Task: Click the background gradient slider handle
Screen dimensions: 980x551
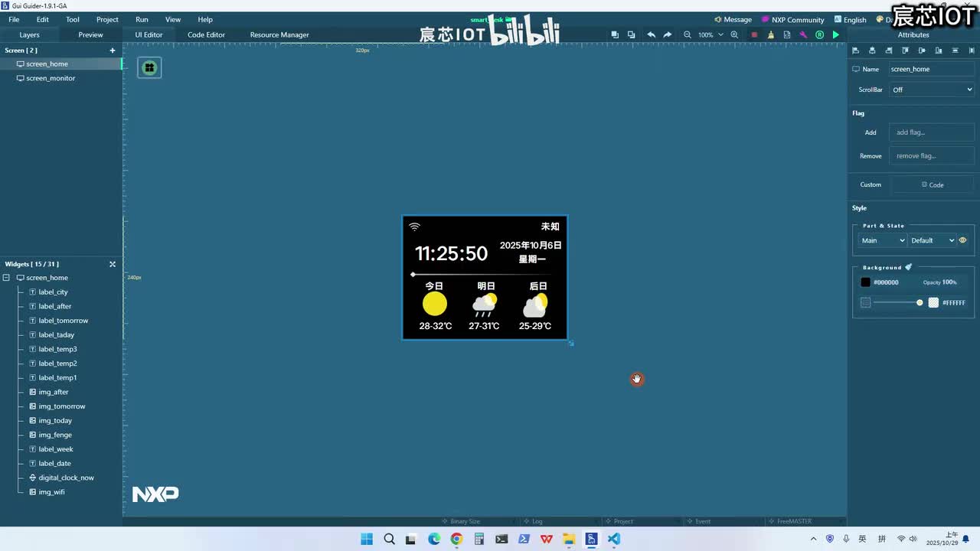Action: [920, 302]
